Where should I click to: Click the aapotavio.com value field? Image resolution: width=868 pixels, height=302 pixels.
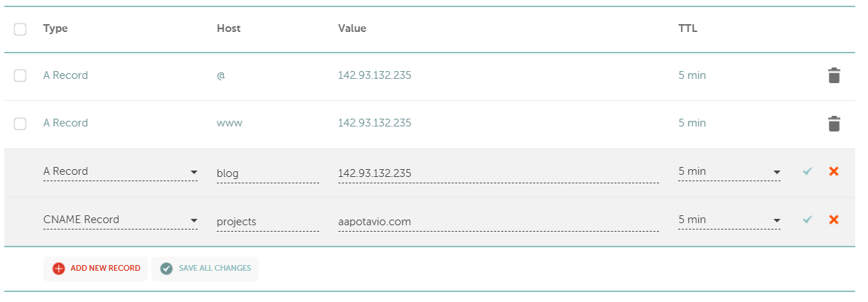(x=498, y=222)
